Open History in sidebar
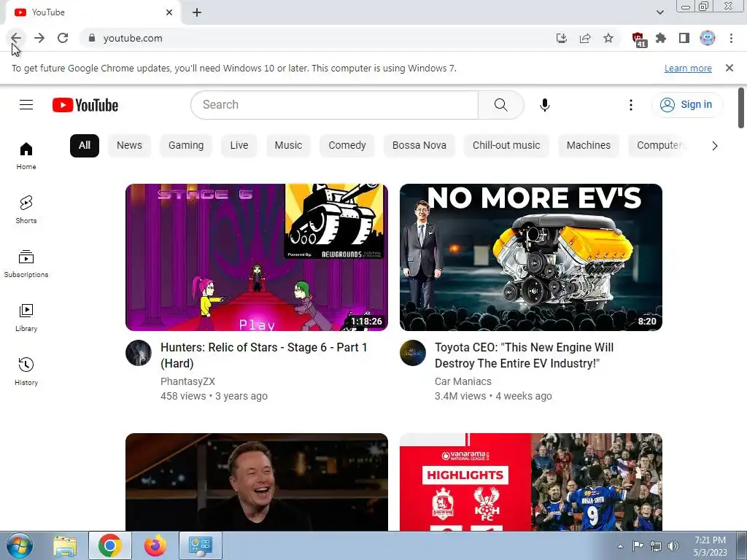Viewport: 747px width, 560px height. pos(26,371)
